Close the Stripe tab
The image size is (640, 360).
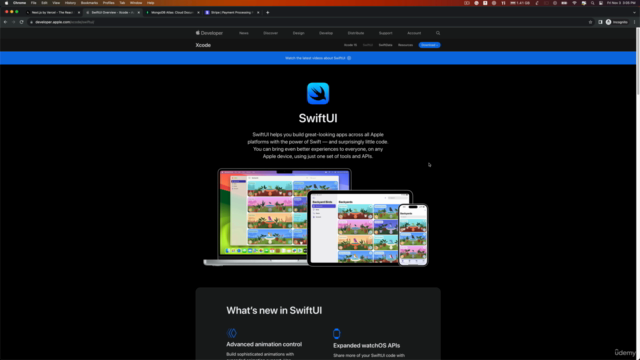(258, 13)
